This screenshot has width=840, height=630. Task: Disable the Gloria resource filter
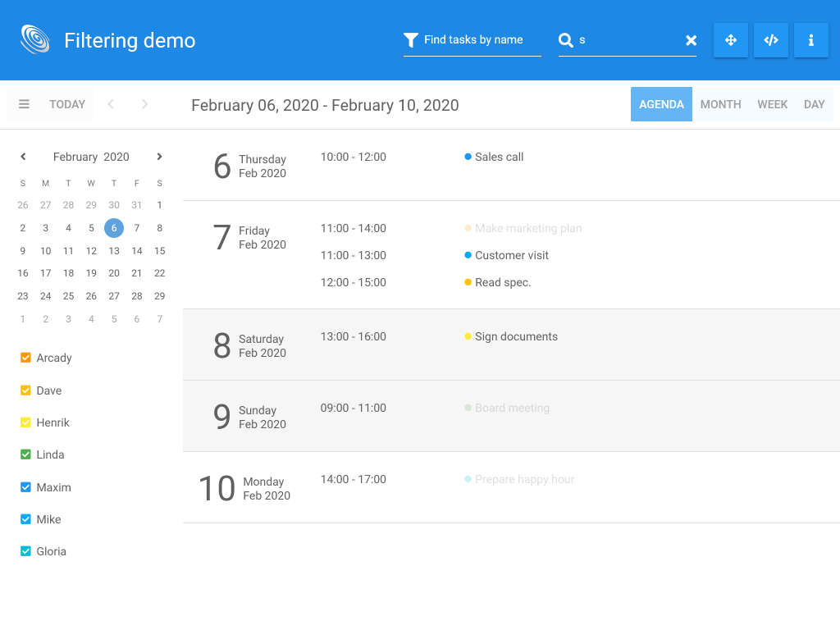(x=25, y=551)
